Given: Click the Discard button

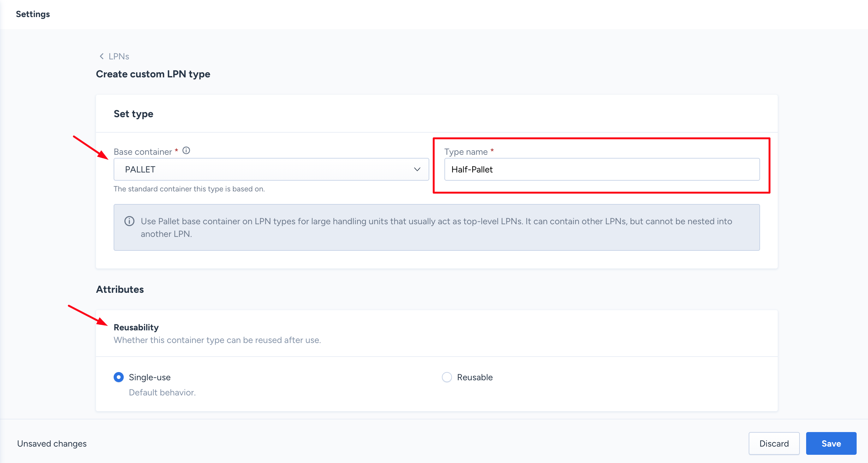Looking at the screenshot, I should point(774,443).
